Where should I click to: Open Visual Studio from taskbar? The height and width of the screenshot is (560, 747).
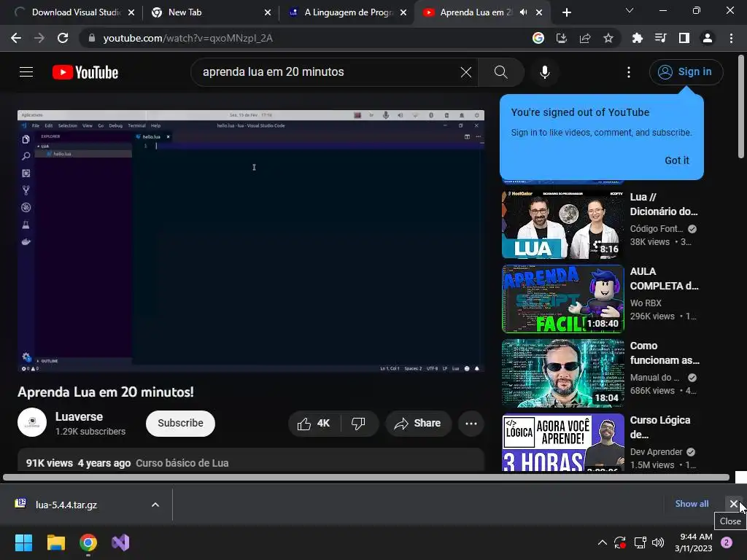(120, 542)
